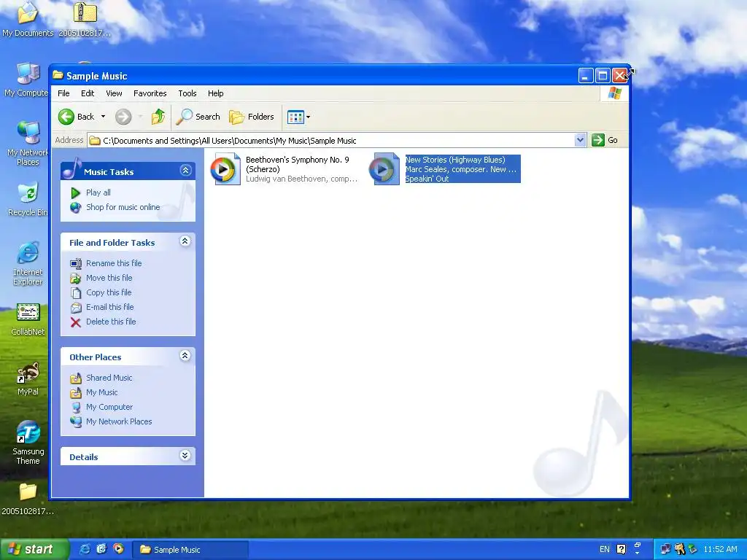Open My Network Places link in Other Places

click(119, 422)
